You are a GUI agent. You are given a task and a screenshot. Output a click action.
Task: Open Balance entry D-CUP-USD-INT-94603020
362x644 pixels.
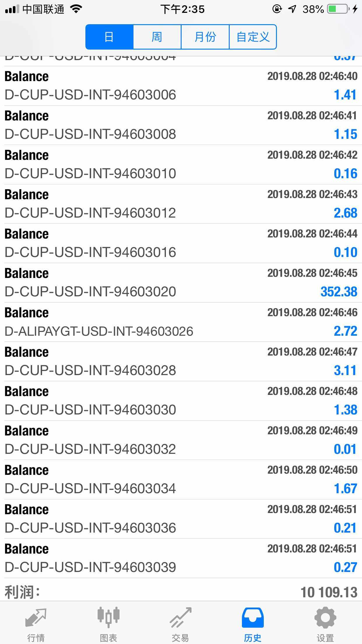pos(181,283)
